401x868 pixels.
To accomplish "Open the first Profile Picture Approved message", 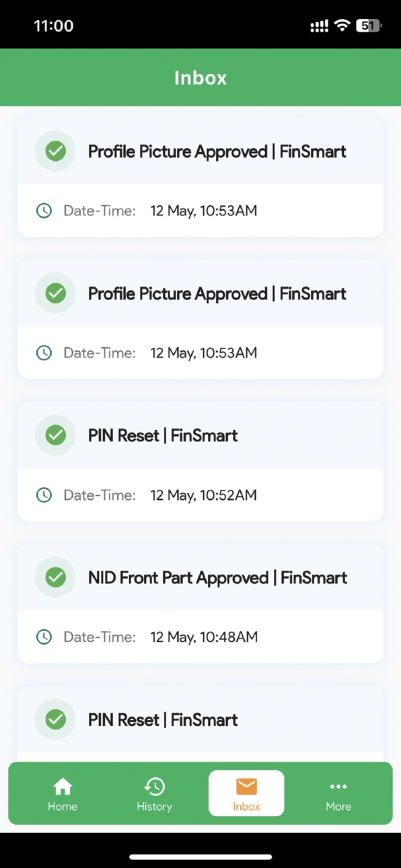I will point(200,177).
